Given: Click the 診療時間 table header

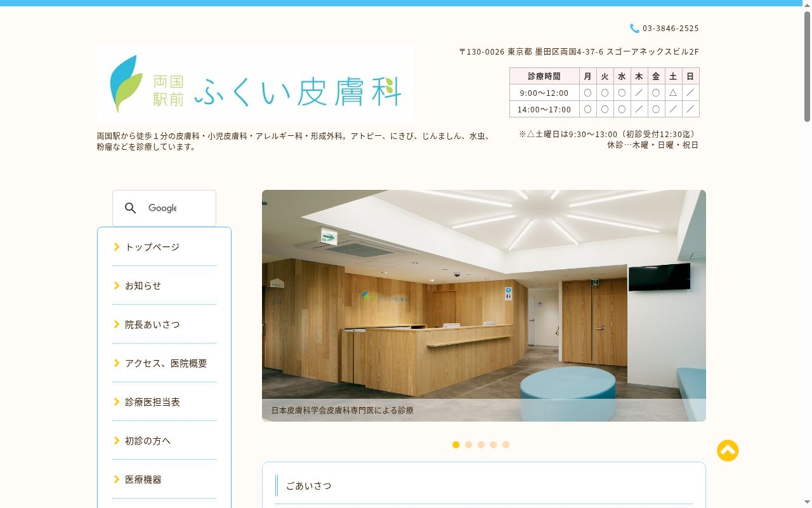Looking at the screenshot, I should 544,76.
